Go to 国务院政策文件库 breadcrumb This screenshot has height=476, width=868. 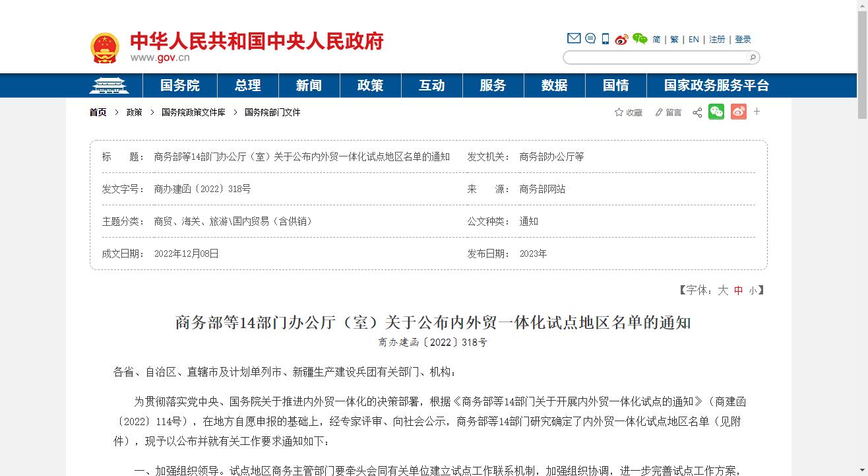pyautogui.click(x=193, y=112)
